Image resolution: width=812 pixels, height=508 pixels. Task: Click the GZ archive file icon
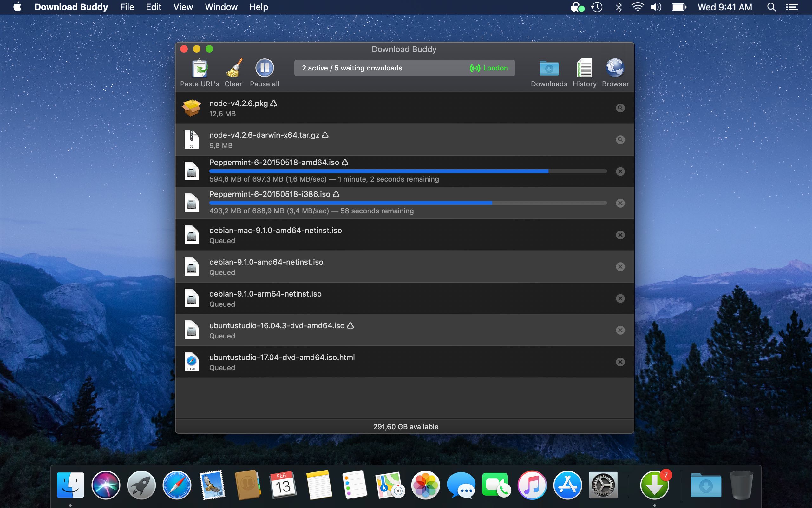(x=192, y=139)
